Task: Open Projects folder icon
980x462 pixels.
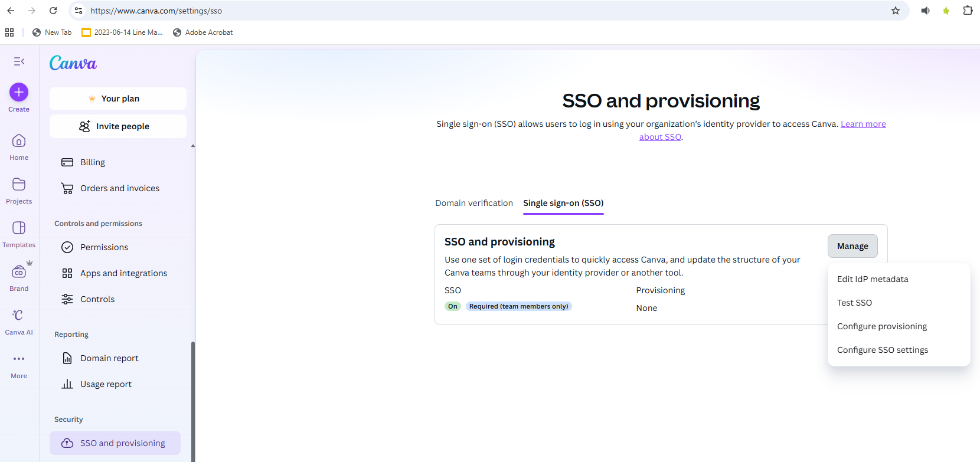Action: 19,185
